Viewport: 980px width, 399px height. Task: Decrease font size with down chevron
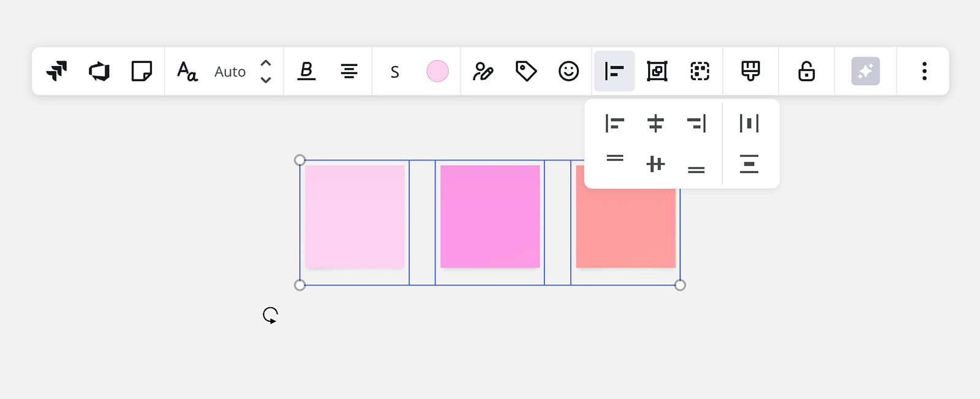click(266, 80)
